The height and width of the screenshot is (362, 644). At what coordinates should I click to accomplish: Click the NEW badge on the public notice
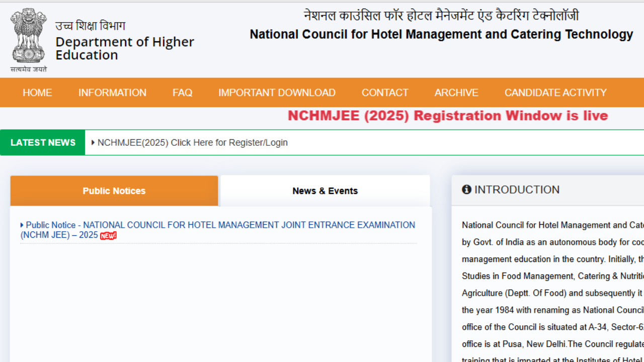108,236
